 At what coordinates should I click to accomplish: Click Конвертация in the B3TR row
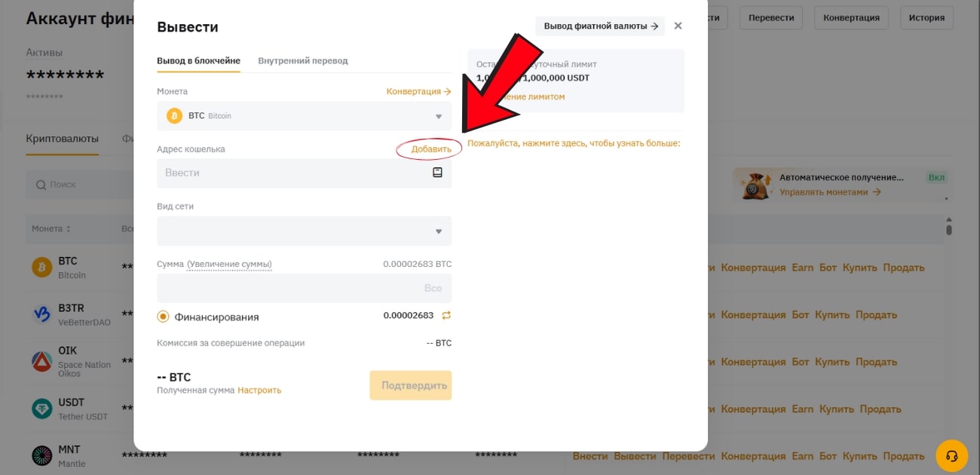(x=753, y=314)
